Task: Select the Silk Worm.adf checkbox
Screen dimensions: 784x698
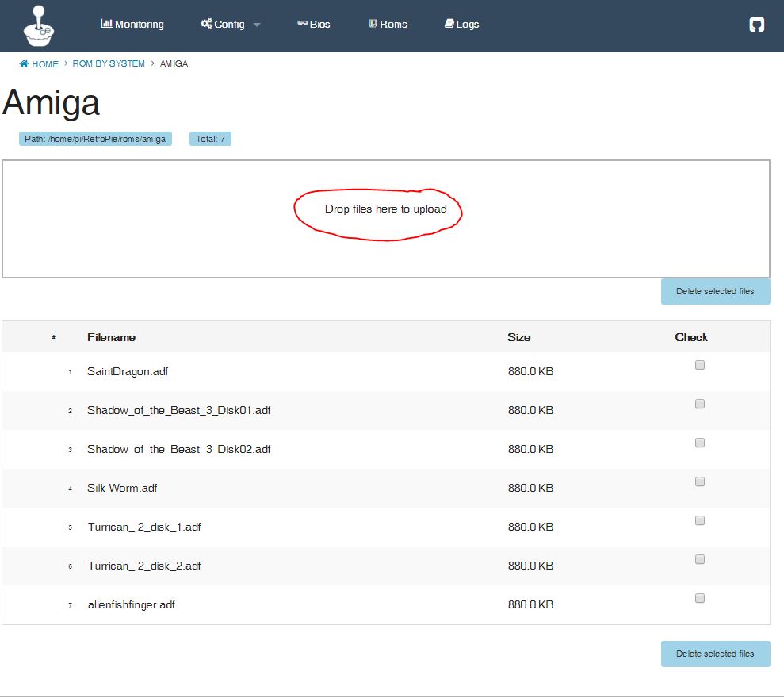Action: (699, 481)
